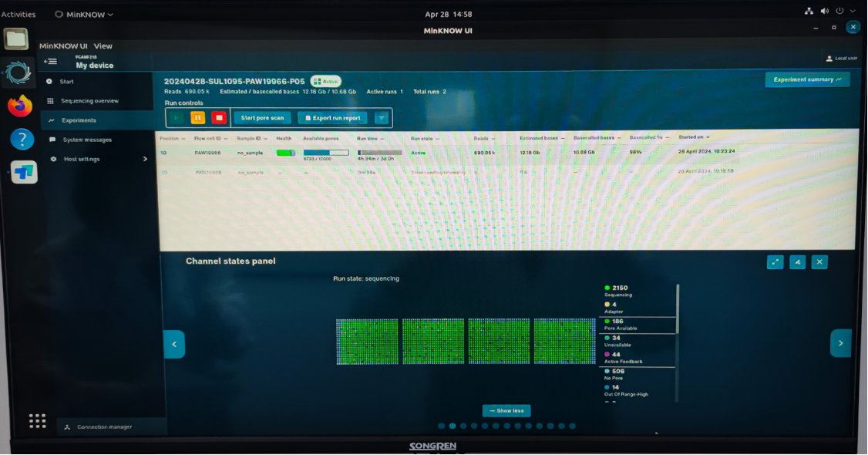The image size is (868, 455).
Task: Open the run controls dropdown arrow
Action: tap(382, 117)
